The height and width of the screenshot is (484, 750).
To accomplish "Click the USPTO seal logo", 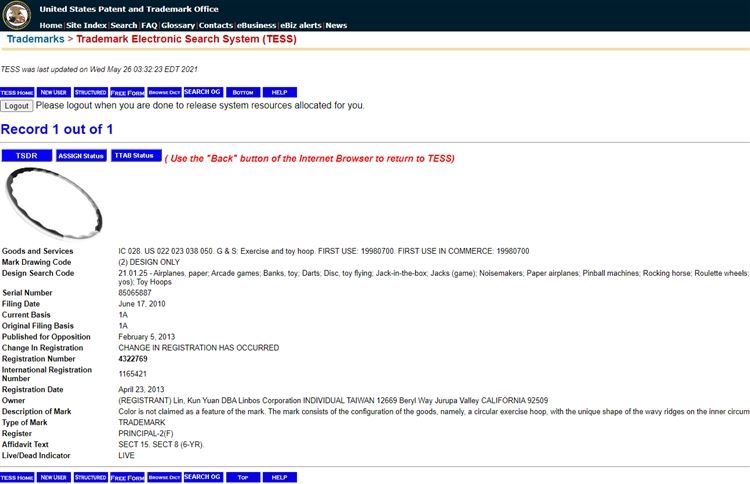I will point(17,15).
